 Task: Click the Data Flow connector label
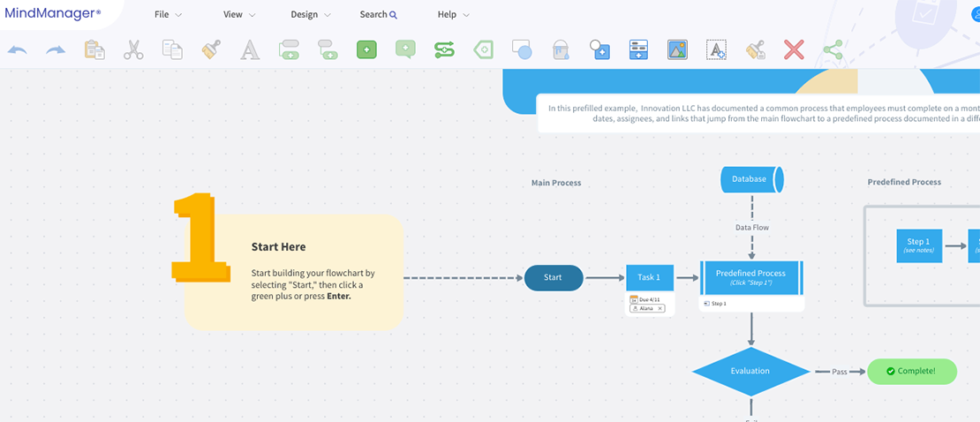point(752,228)
